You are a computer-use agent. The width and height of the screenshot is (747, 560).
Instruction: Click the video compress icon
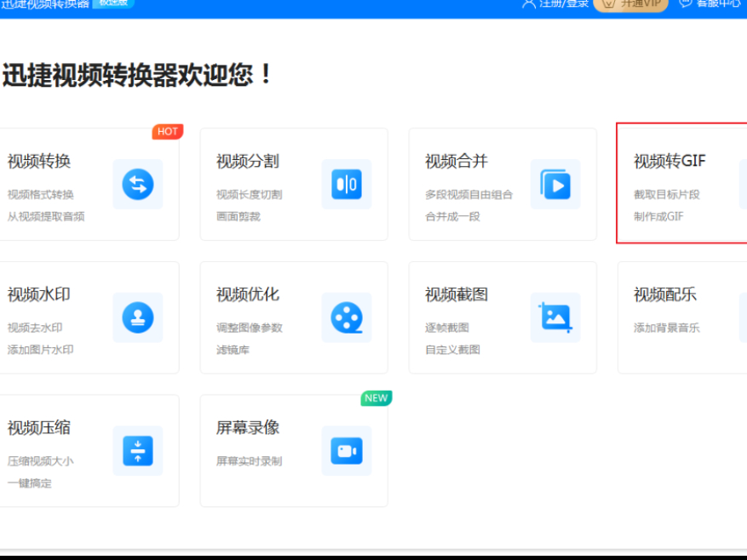pyautogui.click(x=138, y=451)
